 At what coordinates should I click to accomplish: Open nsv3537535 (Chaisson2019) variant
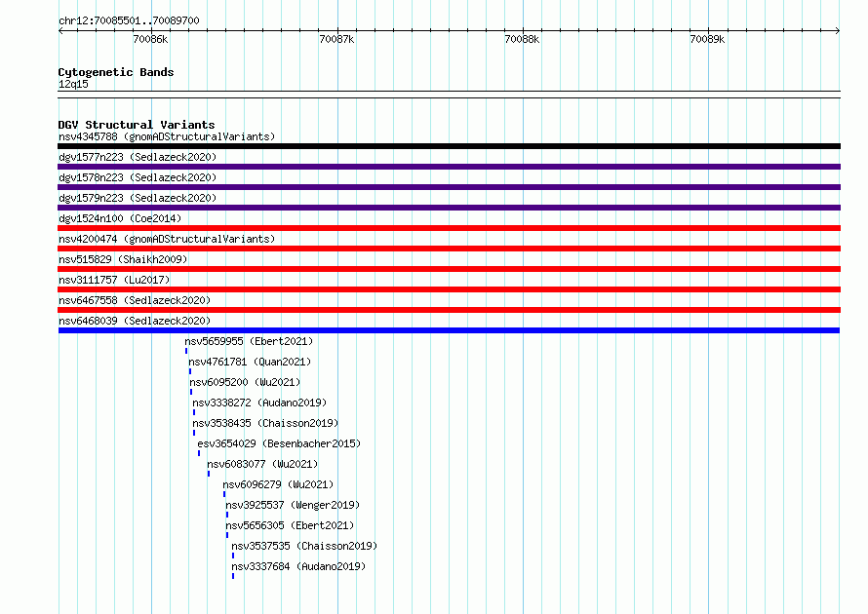click(x=304, y=546)
